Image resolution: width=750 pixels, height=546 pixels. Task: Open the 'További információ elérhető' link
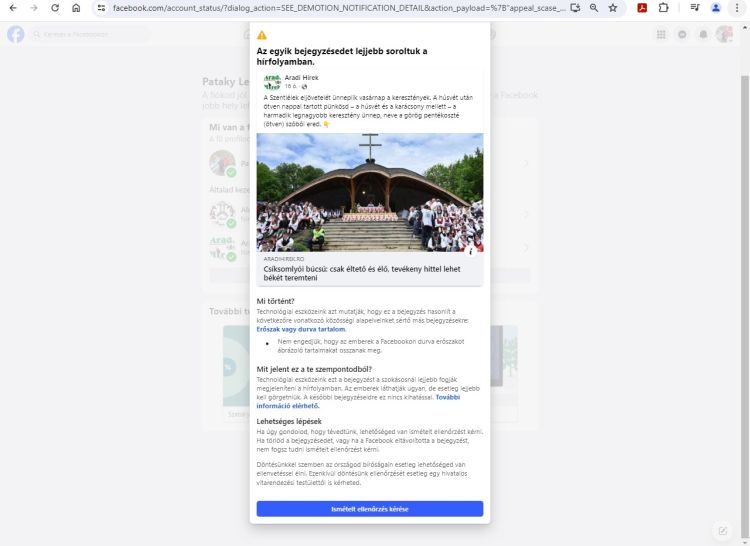(x=358, y=402)
